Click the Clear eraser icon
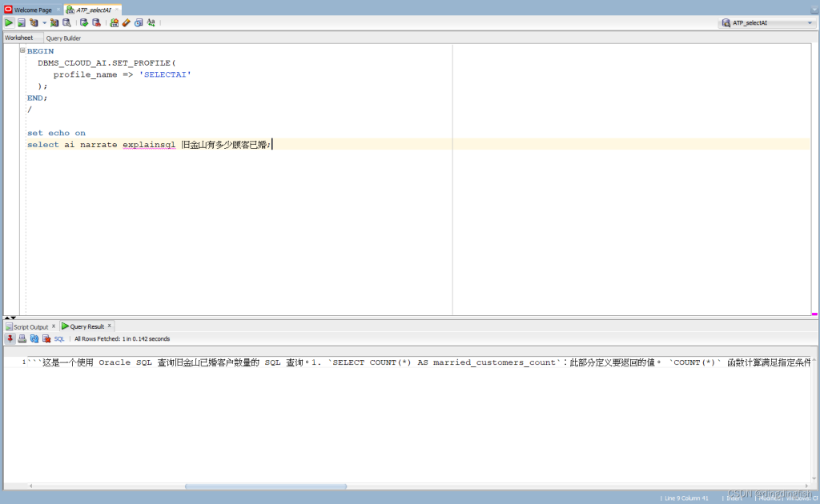 (x=126, y=22)
